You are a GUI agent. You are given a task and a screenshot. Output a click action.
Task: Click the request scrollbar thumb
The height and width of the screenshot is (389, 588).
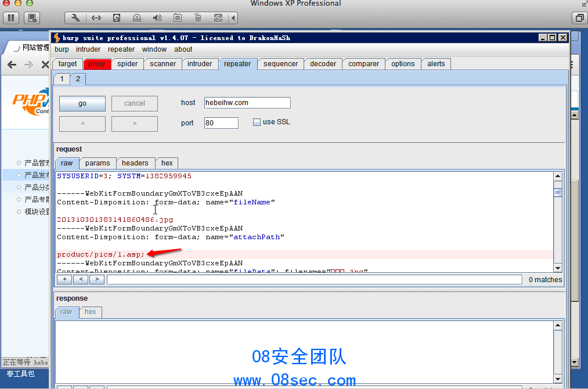[x=558, y=192]
